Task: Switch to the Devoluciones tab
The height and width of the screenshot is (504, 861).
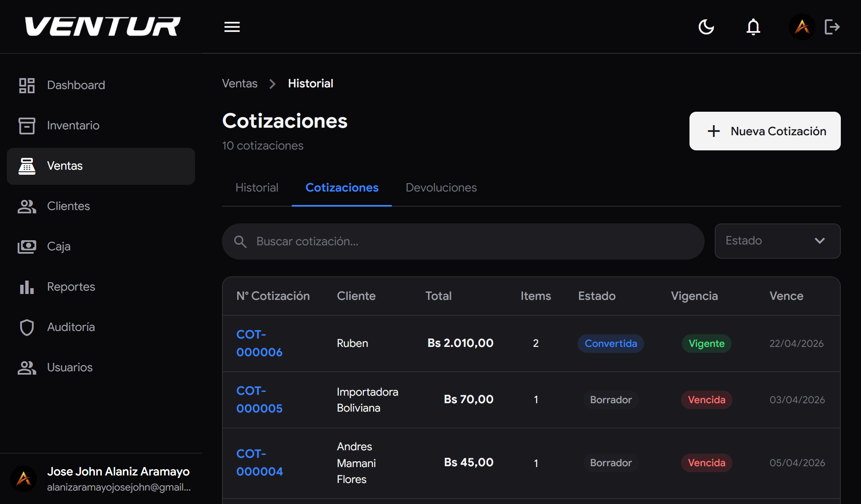Action: (441, 188)
